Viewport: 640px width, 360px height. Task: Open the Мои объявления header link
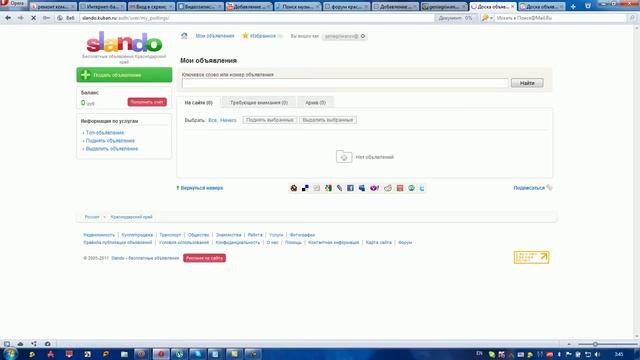tap(215, 36)
